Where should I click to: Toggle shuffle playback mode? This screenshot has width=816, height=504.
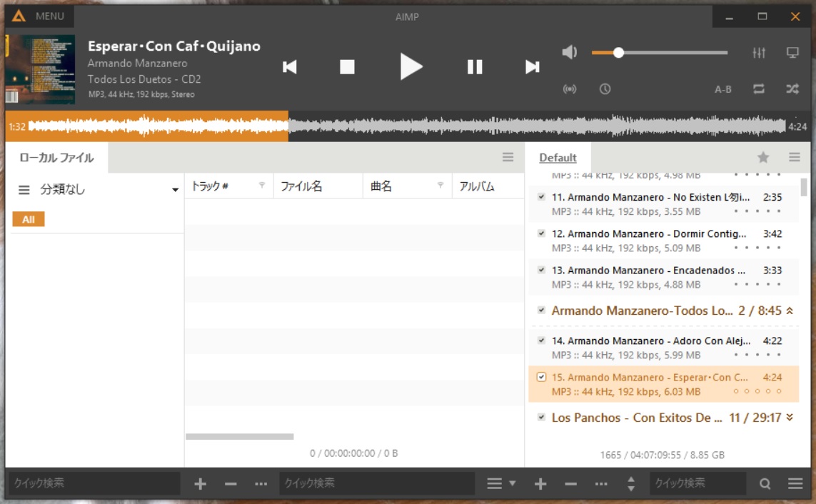(792, 89)
